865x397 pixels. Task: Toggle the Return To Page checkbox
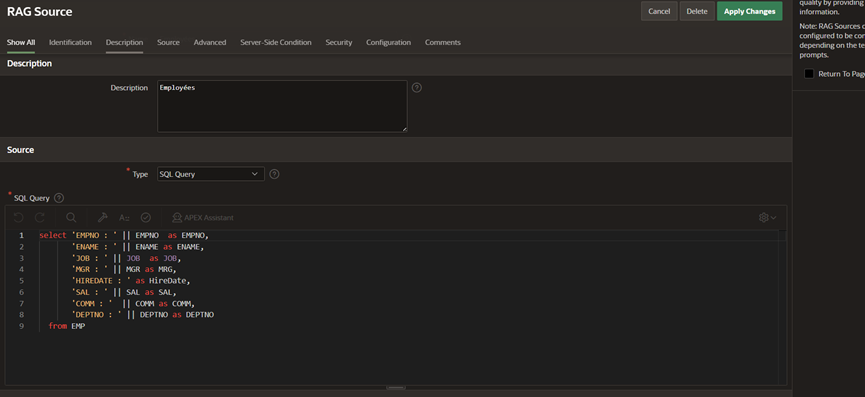point(809,74)
